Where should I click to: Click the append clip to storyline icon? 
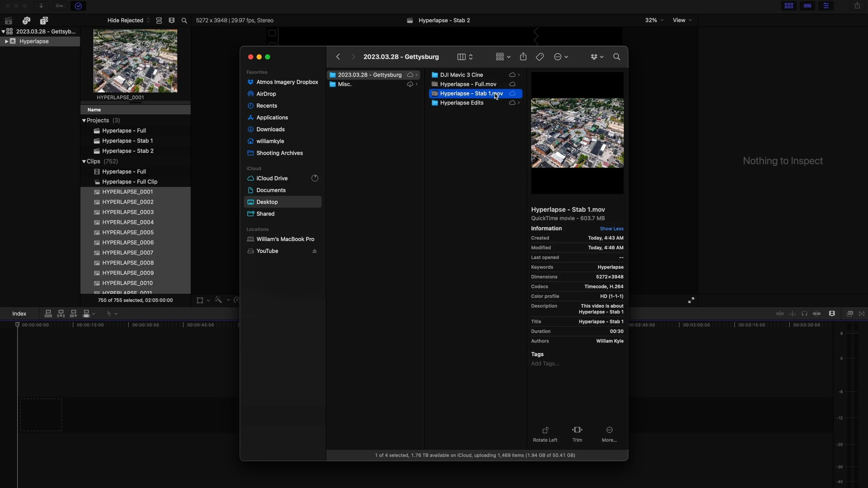pos(73,314)
